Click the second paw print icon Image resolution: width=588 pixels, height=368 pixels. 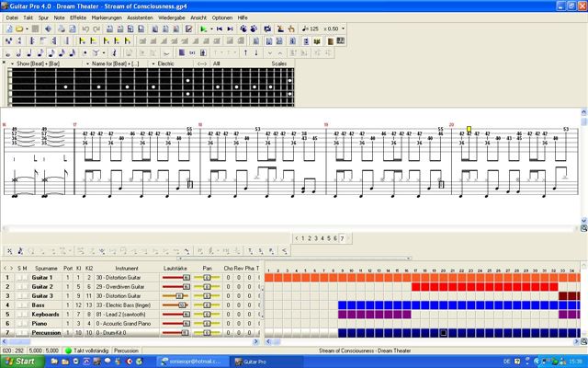pos(254,29)
